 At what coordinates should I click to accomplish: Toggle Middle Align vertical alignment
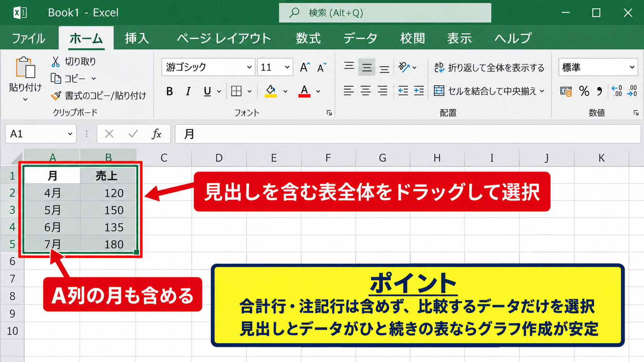(367, 67)
